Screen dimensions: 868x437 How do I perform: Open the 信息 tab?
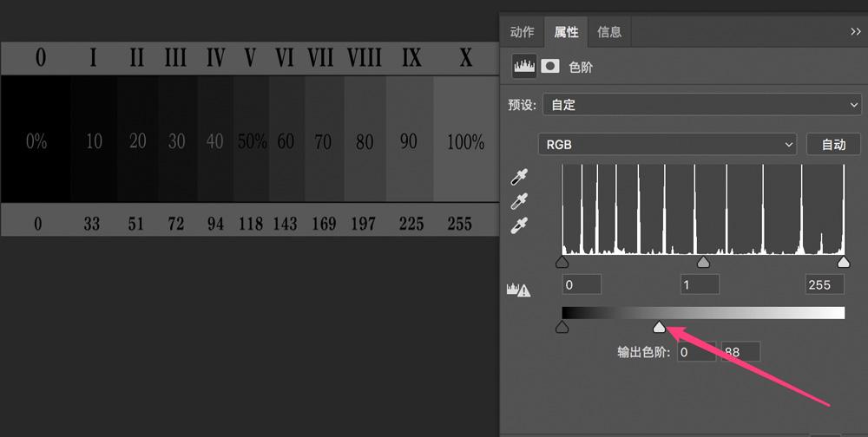pyautogui.click(x=609, y=32)
